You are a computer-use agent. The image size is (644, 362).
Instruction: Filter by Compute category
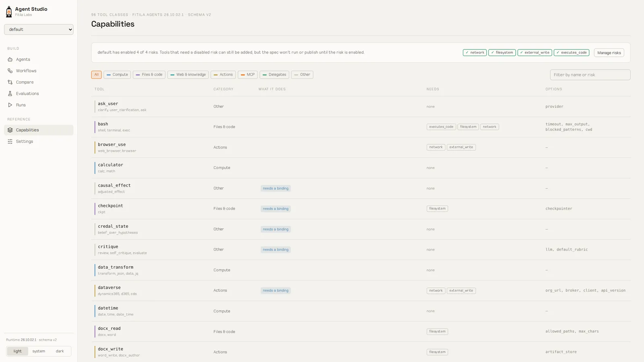[x=117, y=75]
